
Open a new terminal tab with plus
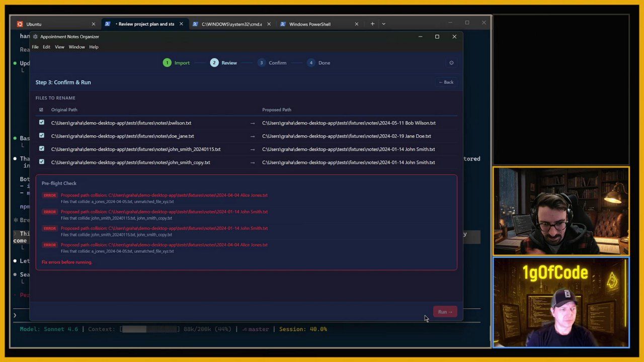click(372, 24)
